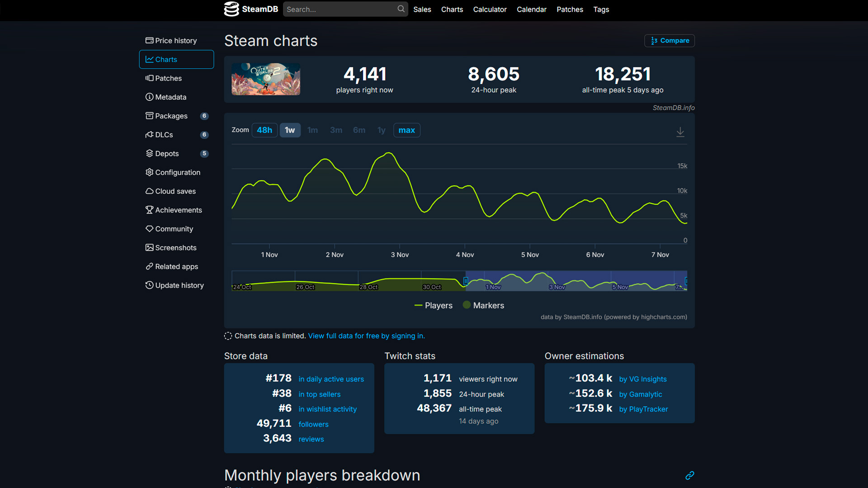
Task: Set chart zoom to max
Action: (406, 130)
